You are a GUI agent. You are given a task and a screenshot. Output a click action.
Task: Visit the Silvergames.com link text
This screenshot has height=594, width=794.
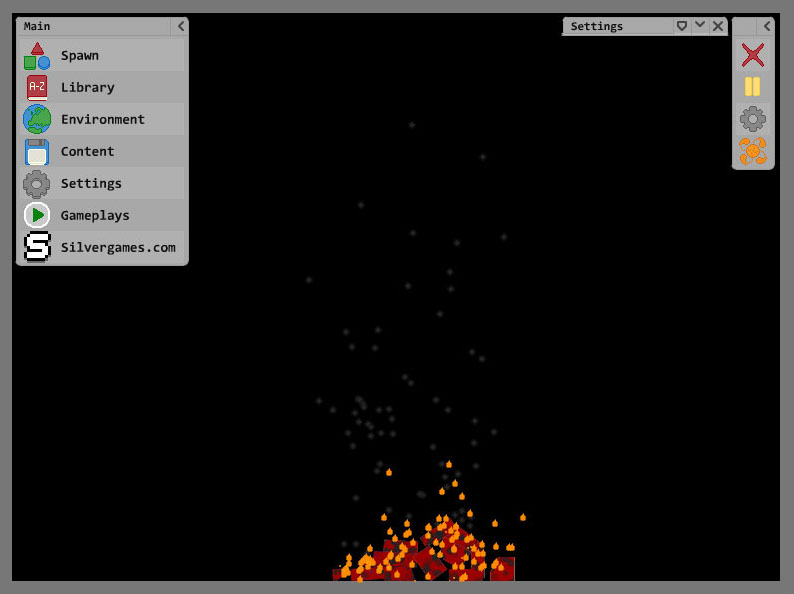118,248
